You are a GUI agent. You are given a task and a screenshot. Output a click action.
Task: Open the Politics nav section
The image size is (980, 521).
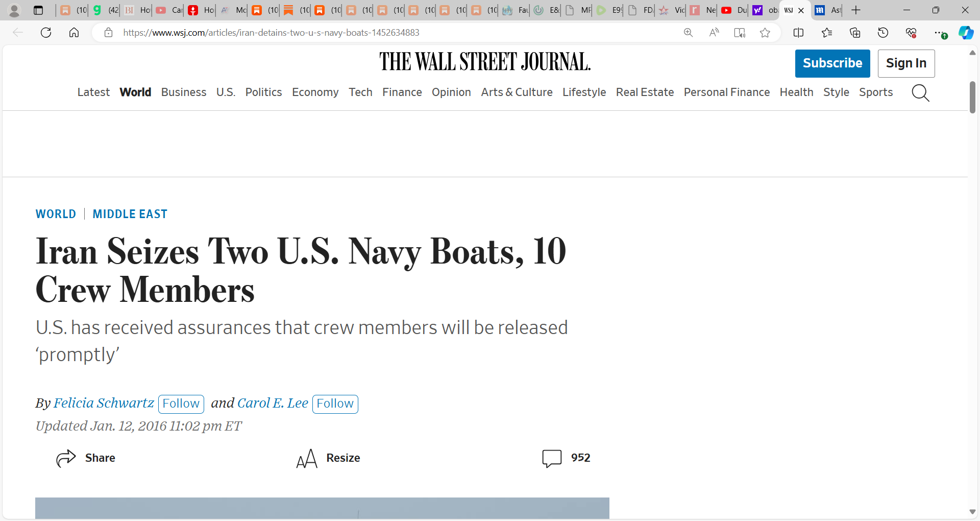click(263, 92)
